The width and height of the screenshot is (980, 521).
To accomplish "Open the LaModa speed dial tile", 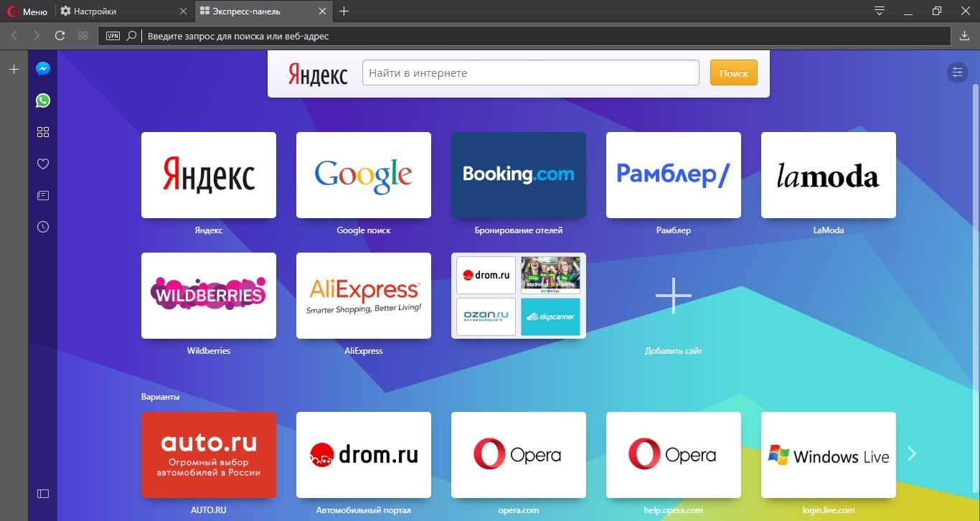I will (829, 175).
